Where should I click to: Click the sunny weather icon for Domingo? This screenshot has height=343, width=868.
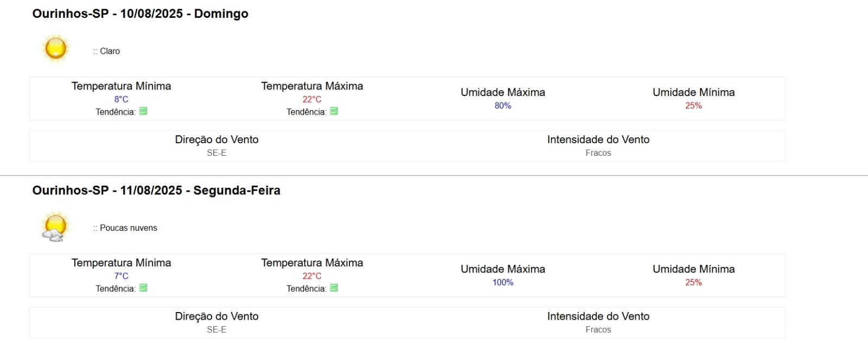[56, 49]
